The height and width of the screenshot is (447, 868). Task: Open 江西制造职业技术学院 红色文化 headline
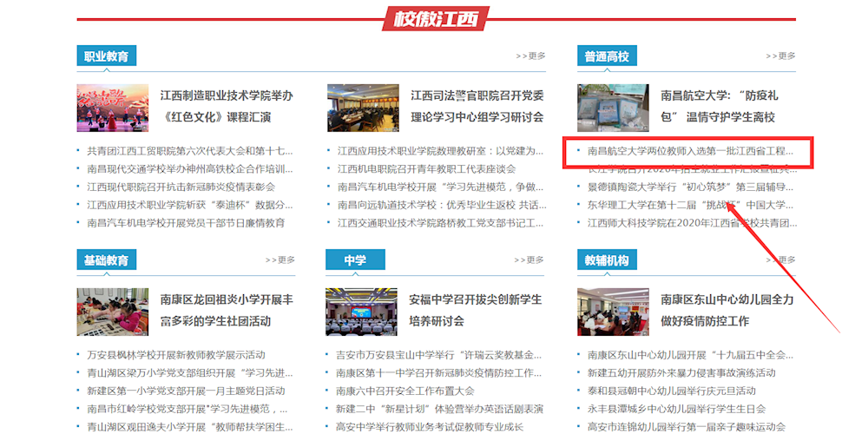227,106
